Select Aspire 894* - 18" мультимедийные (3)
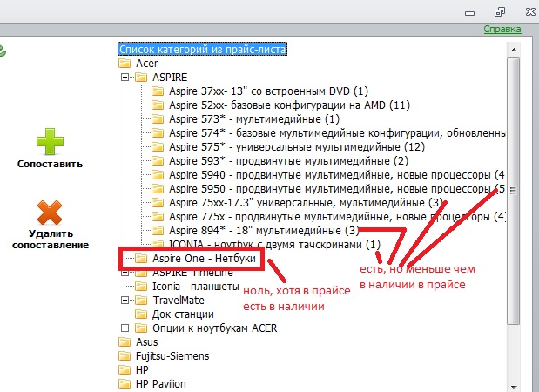 pyautogui.click(x=264, y=230)
